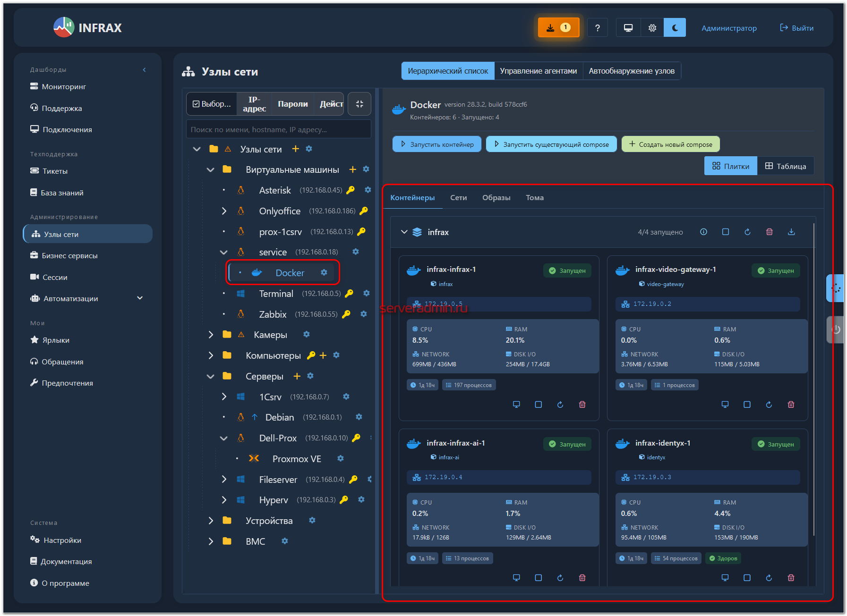Delete the infrax-video-gateway-1 container
The image size is (847, 616).
point(791,405)
